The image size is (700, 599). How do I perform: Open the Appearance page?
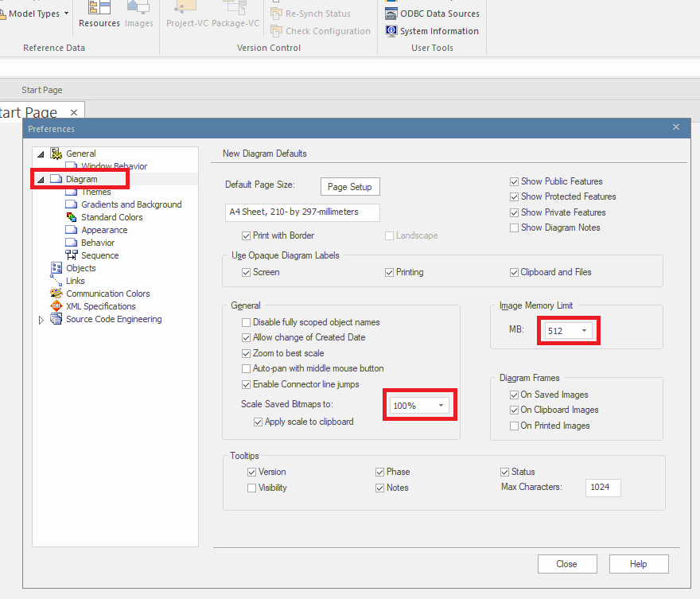click(x=104, y=230)
